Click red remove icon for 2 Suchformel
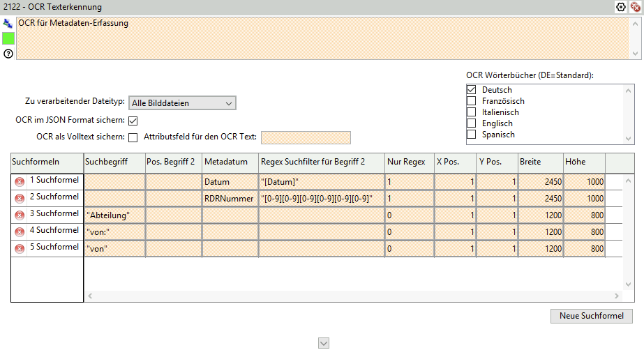Screen dimensions: 644x350 20,198
